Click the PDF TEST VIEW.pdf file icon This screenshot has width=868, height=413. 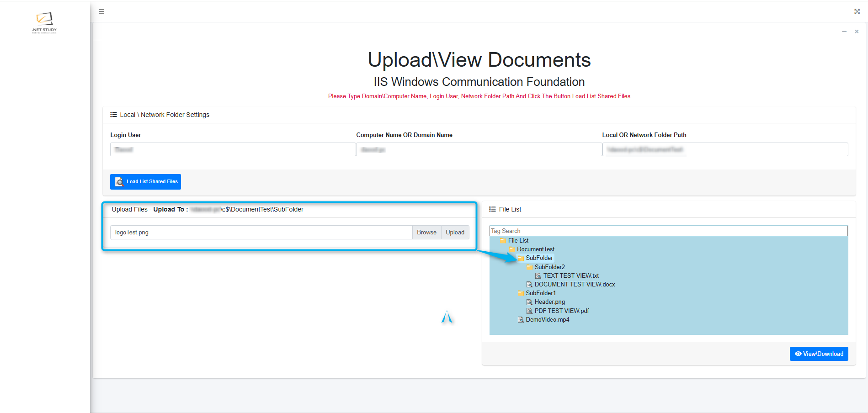[x=529, y=311]
